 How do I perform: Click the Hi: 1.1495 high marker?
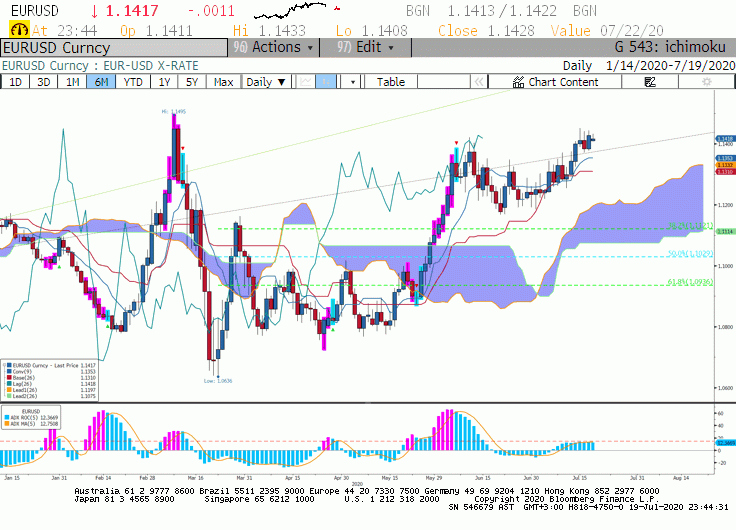(x=174, y=112)
